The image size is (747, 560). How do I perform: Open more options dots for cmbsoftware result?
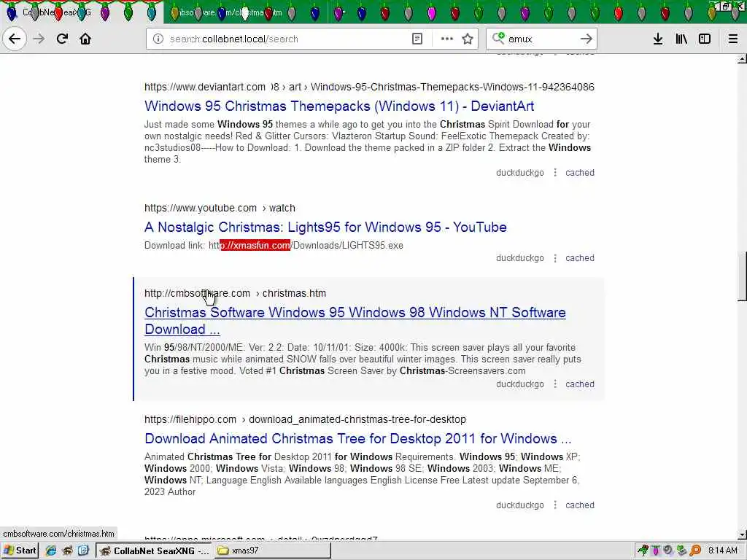(x=555, y=384)
